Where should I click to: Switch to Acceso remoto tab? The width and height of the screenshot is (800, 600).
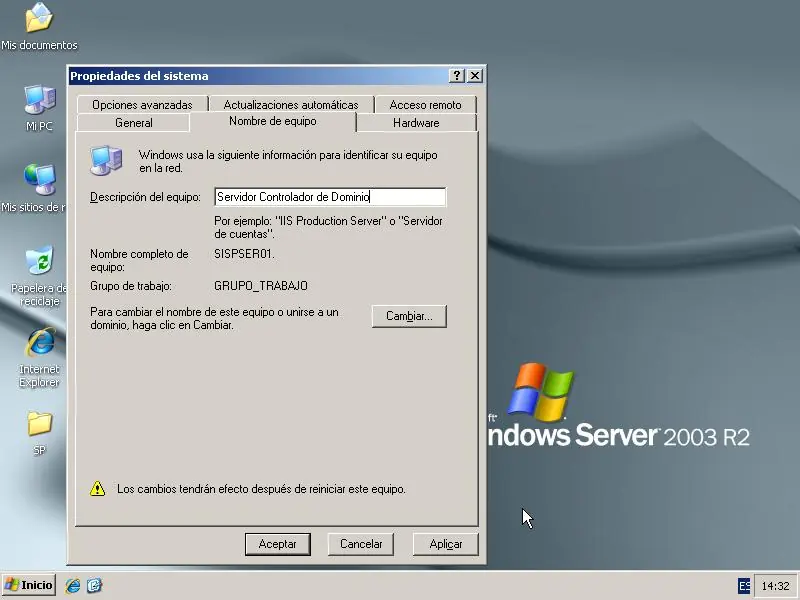[426, 105]
